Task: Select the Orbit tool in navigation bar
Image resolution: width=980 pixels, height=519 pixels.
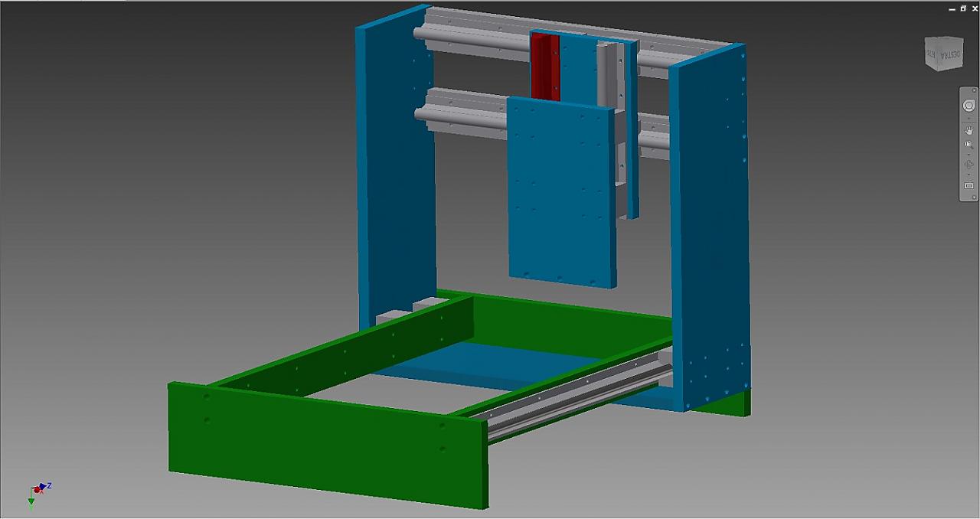Action: tap(969, 165)
